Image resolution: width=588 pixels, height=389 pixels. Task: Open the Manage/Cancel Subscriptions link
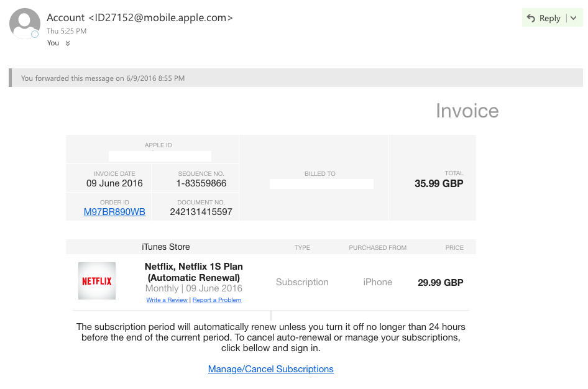pyautogui.click(x=271, y=369)
